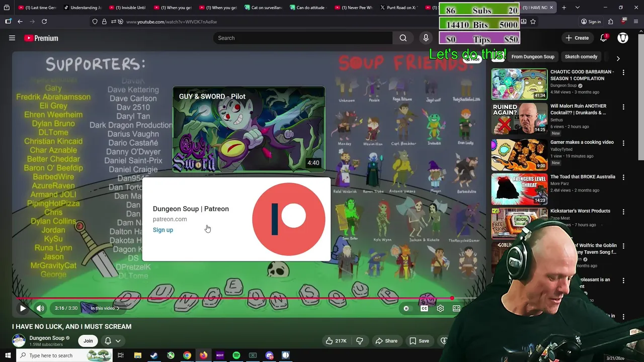
Task: Open the YouTube hamburger guide menu
Action: pyautogui.click(x=12, y=38)
